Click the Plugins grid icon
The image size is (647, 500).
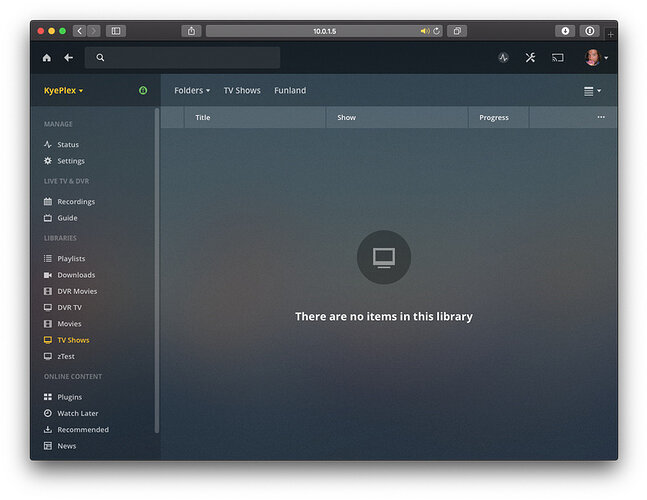48,397
